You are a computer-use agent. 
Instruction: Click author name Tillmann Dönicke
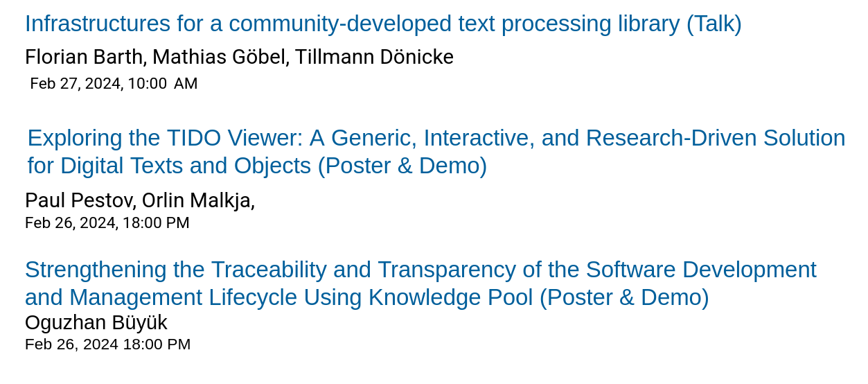[374, 57]
